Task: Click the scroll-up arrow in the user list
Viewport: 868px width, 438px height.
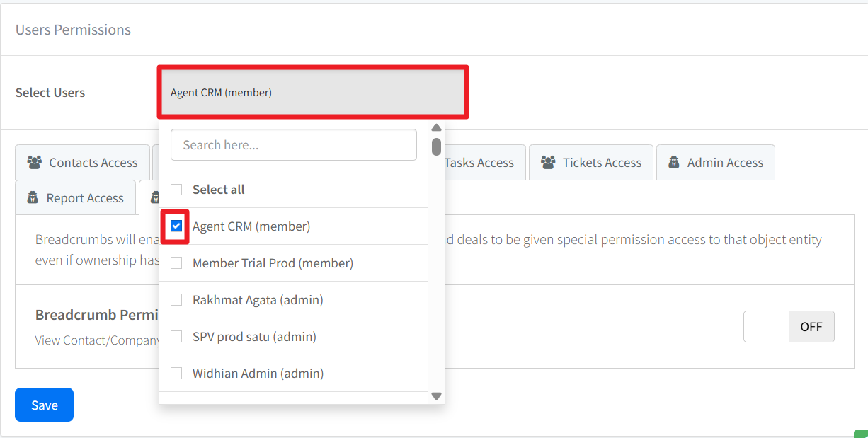Action: click(436, 128)
